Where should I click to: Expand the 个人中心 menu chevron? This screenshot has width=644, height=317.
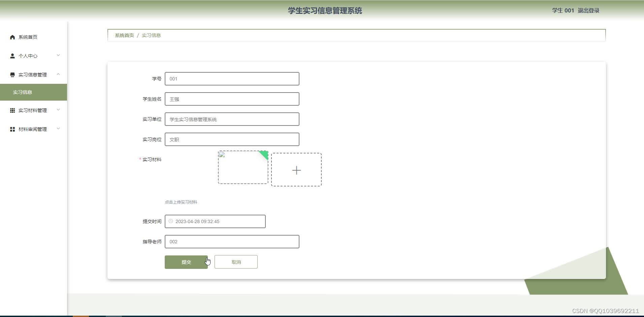(58, 55)
